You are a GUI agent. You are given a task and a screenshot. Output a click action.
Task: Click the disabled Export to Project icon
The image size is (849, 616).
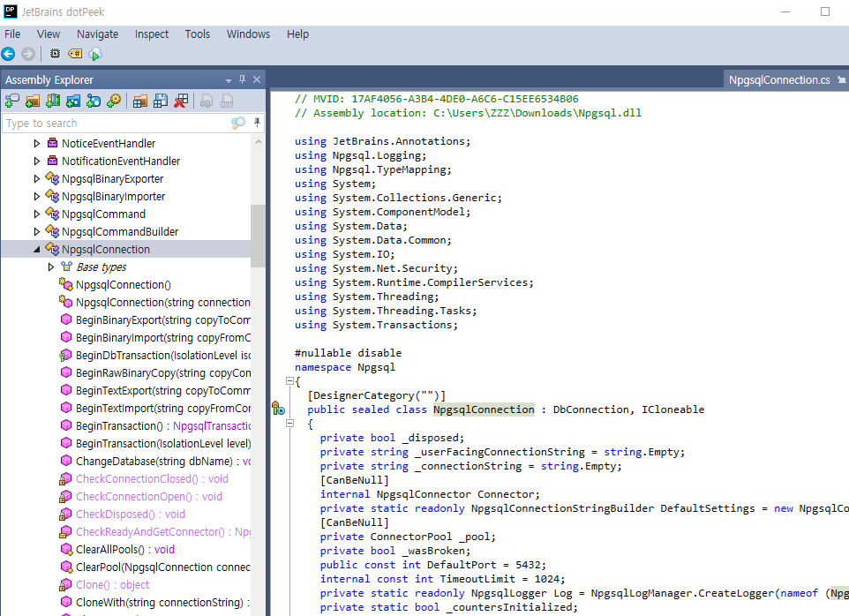(207, 101)
